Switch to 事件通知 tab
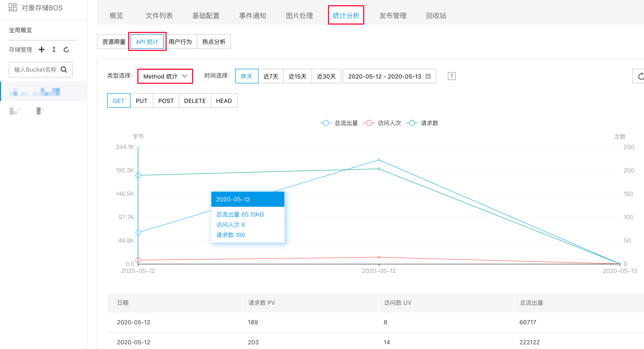This screenshot has height=349, width=644. point(253,16)
